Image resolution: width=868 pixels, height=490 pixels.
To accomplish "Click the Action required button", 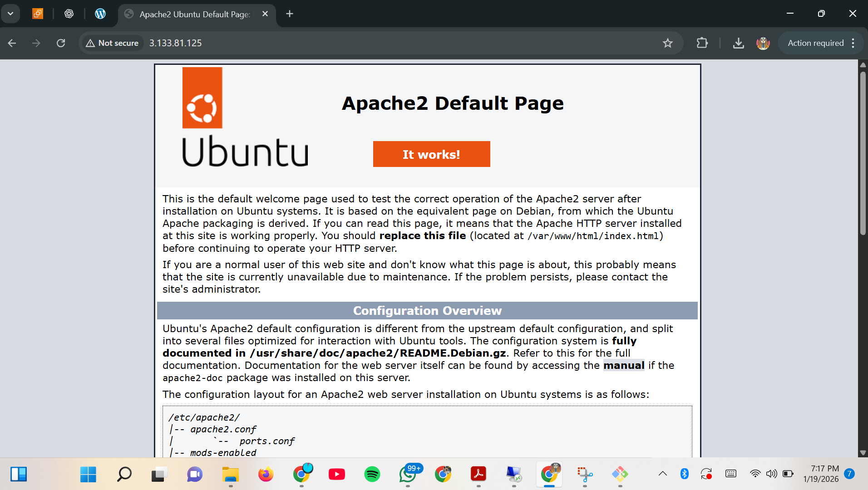I will (815, 43).
